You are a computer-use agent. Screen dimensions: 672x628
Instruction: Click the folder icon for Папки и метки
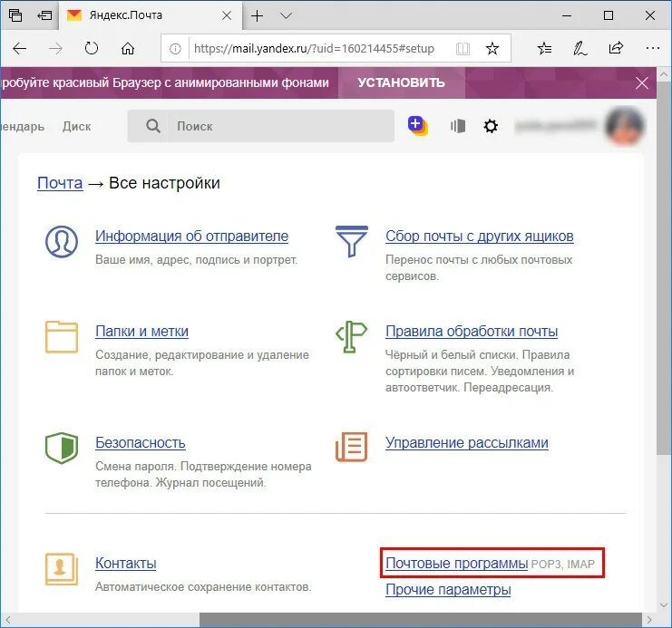click(62, 337)
